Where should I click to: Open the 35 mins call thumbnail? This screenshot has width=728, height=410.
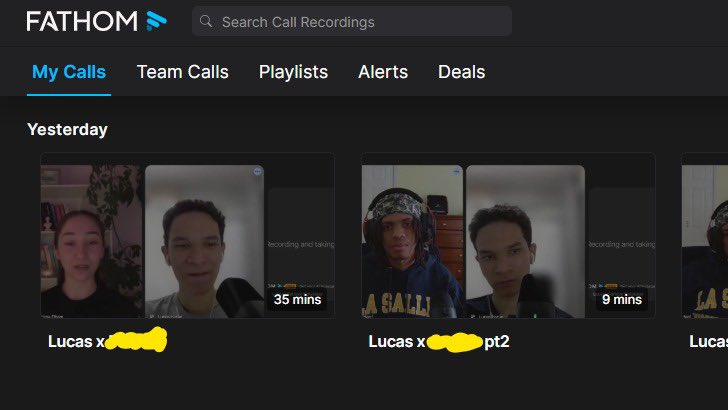(x=188, y=235)
